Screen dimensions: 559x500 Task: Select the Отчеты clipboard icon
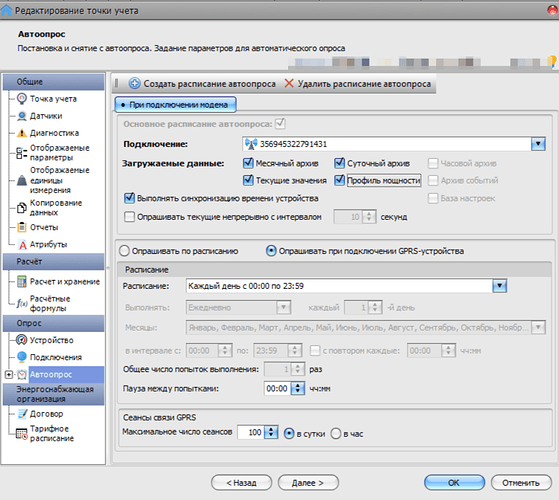(22, 227)
